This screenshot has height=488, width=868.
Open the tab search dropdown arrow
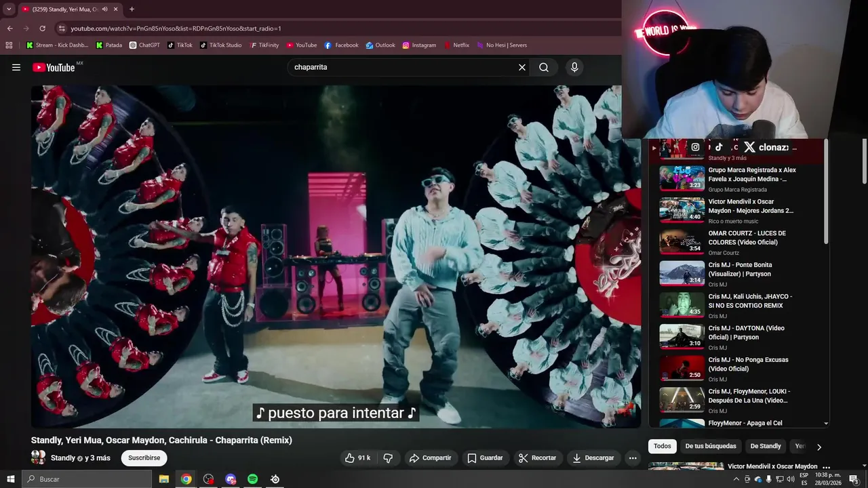[x=9, y=9]
